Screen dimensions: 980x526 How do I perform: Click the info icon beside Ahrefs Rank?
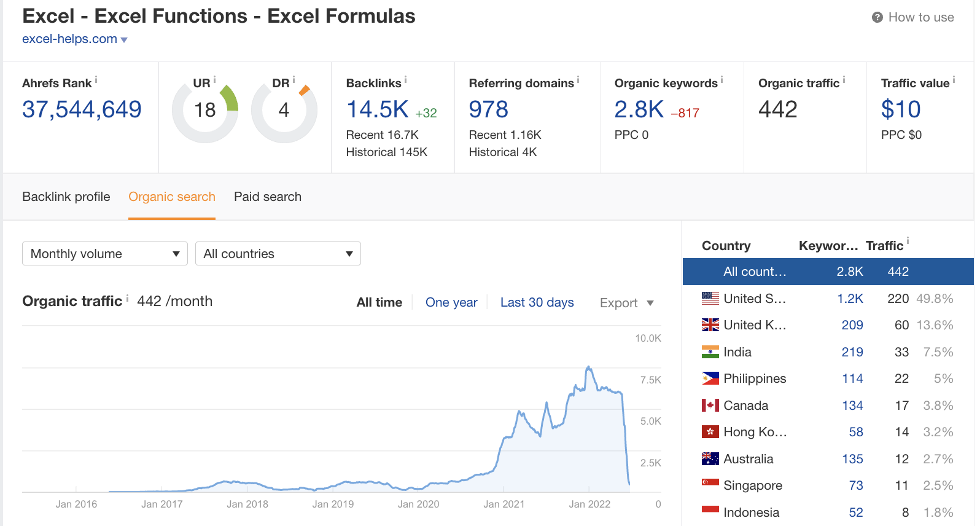click(96, 80)
